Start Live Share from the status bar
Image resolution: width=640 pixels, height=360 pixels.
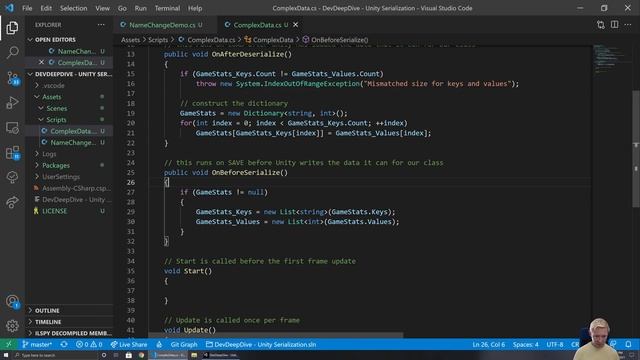(129, 344)
